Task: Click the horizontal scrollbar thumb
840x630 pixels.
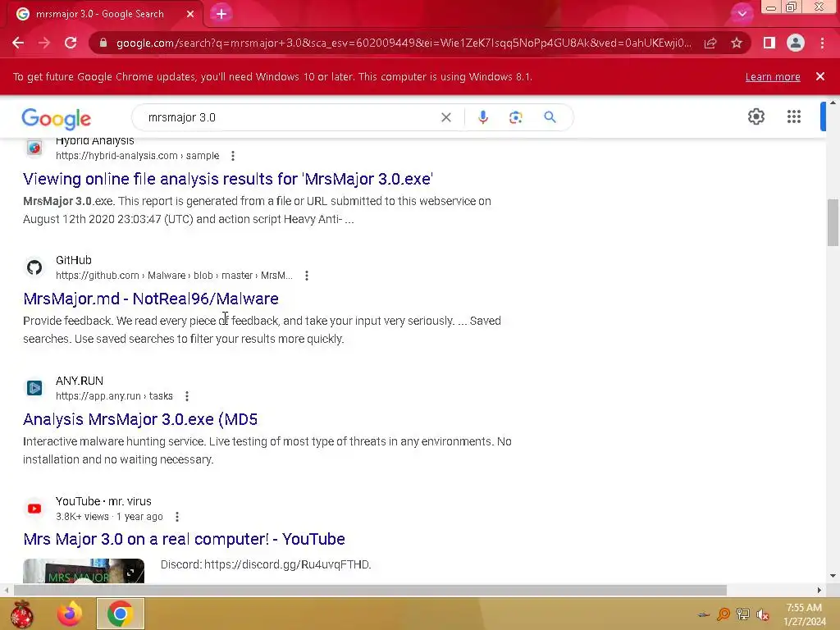Action: [x=370, y=591]
